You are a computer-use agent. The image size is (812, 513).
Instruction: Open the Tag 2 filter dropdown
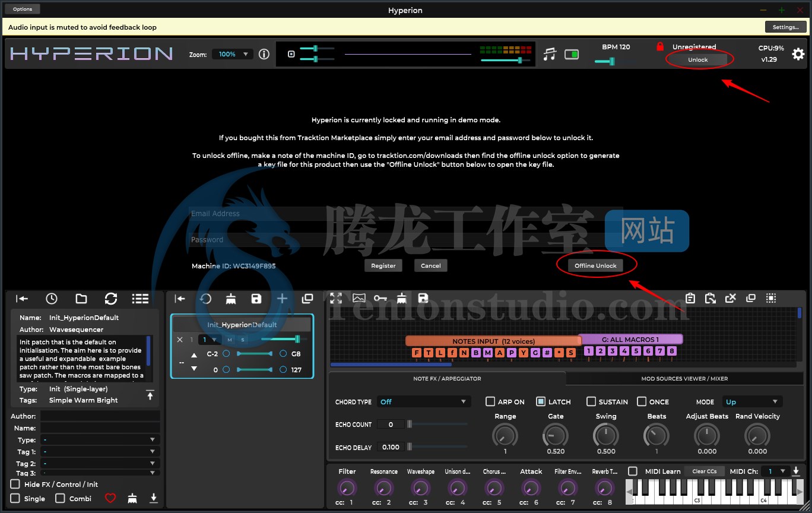(x=100, y=464)
